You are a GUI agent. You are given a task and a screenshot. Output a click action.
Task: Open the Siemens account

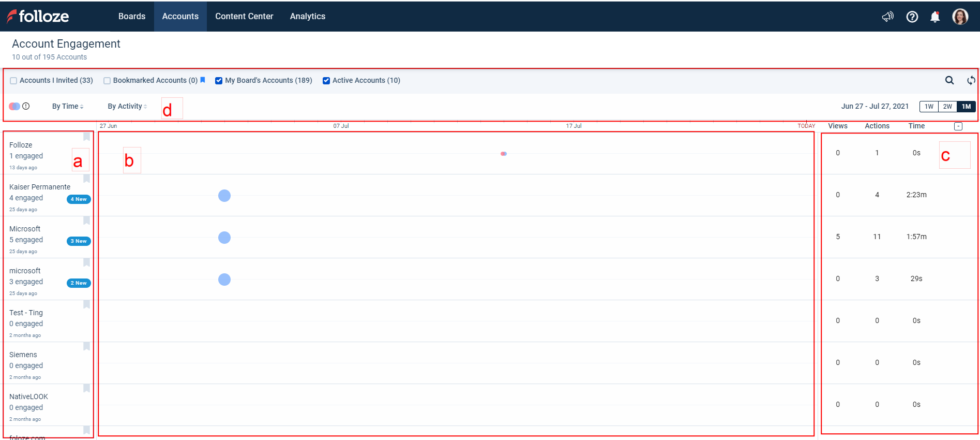[x=23, y=355]
